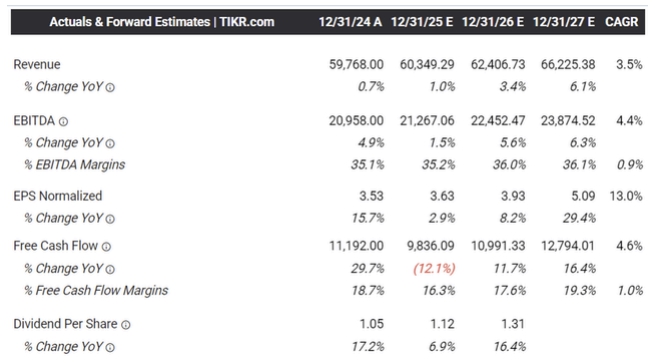
Task: Open info icon for Free Cash Flow % Change YoY
Action: click(x=110, y=269)
